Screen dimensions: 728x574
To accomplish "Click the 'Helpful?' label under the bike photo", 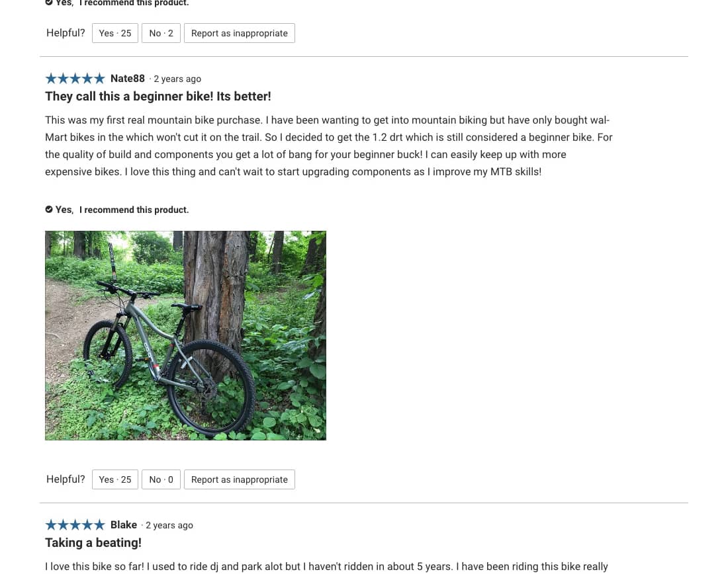I will (66, 479).
